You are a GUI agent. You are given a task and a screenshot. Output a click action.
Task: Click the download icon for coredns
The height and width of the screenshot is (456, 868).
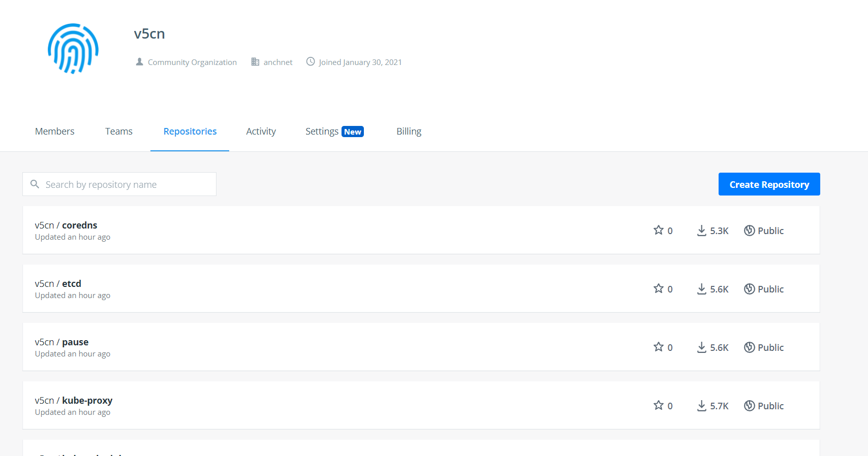[702, 231]
